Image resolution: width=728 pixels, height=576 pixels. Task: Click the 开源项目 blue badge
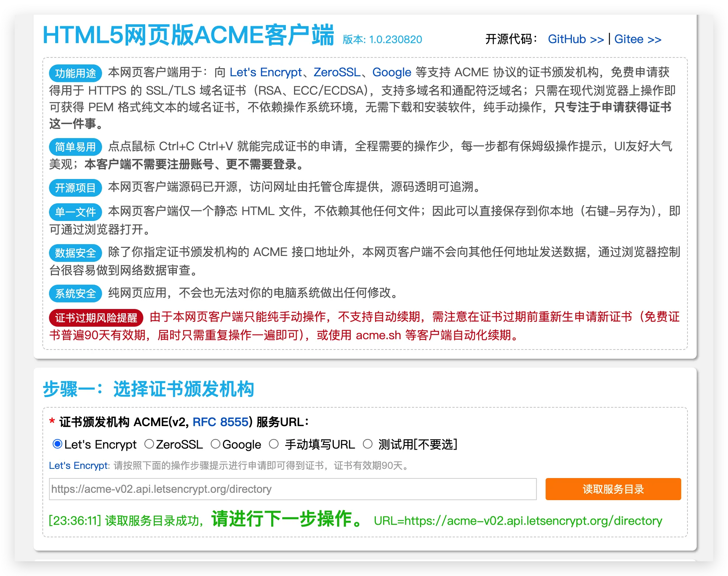(x=75, y=188)
